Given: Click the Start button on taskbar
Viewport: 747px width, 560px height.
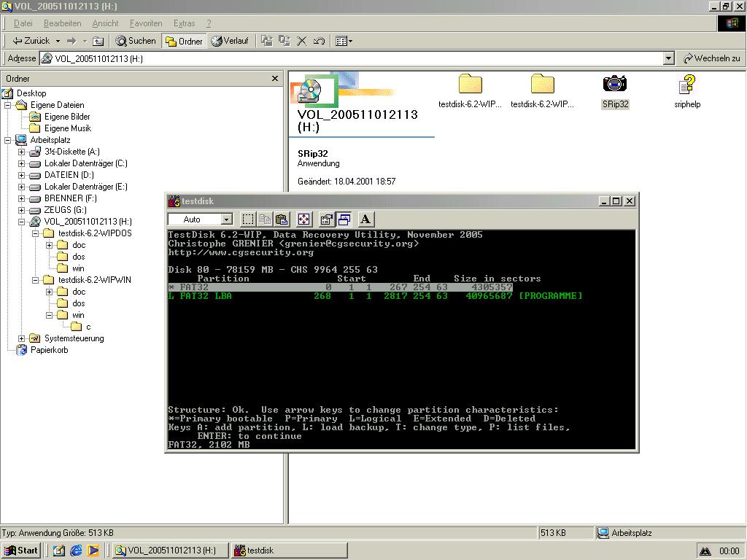Looking at the screenshot, I should (x=21, y=551).
